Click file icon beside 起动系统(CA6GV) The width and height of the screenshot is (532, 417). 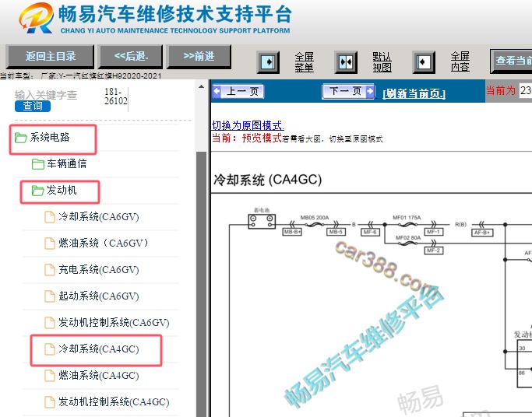coord(50,296)
